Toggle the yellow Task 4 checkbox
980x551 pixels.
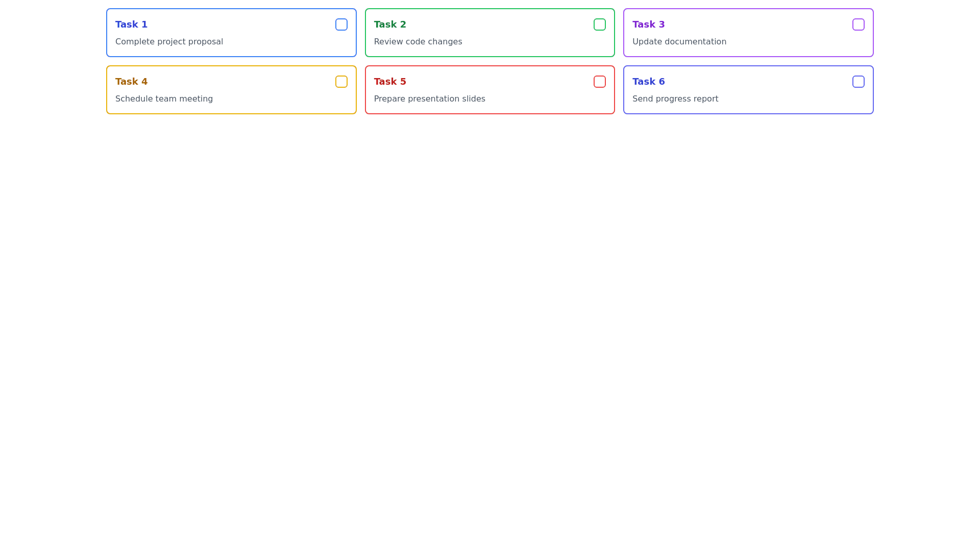[341, 82]
